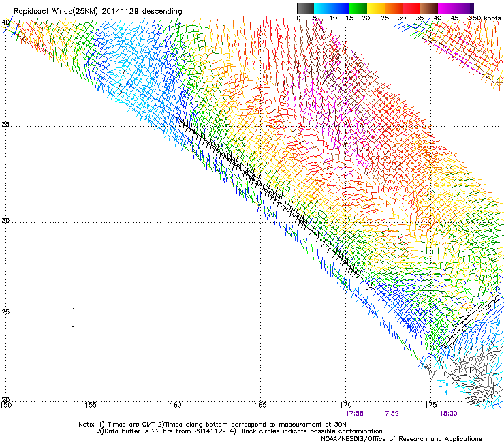Screen dimensions: 504x443
Task: Click the '18:00' swath time label
Action: [448, 414]
